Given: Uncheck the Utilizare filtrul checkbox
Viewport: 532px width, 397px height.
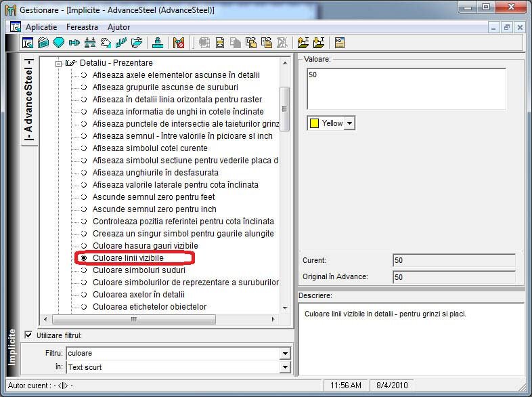Looking at the screenshot, I should pyautogui.click(x=28, y=335).
